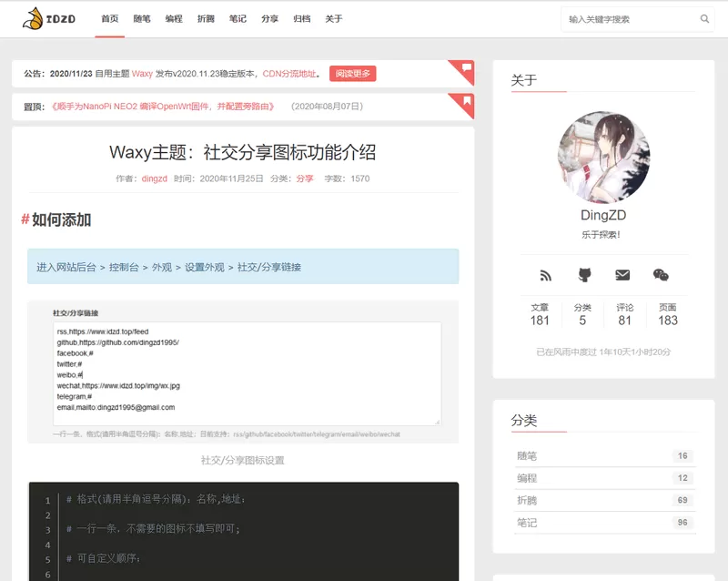
Task: Click the DingZD avatar image
Action: tap(603, 158)
